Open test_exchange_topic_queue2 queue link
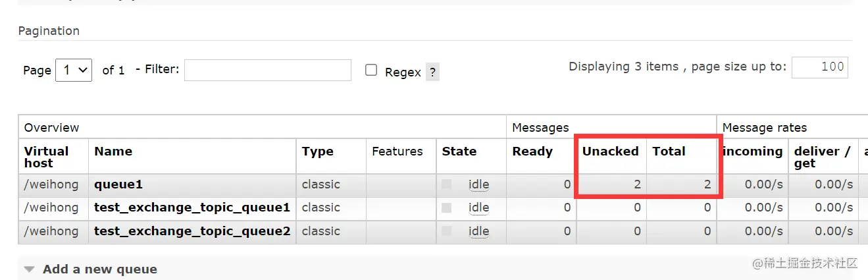This screenshot has height=280, width=868. [191, 231]
